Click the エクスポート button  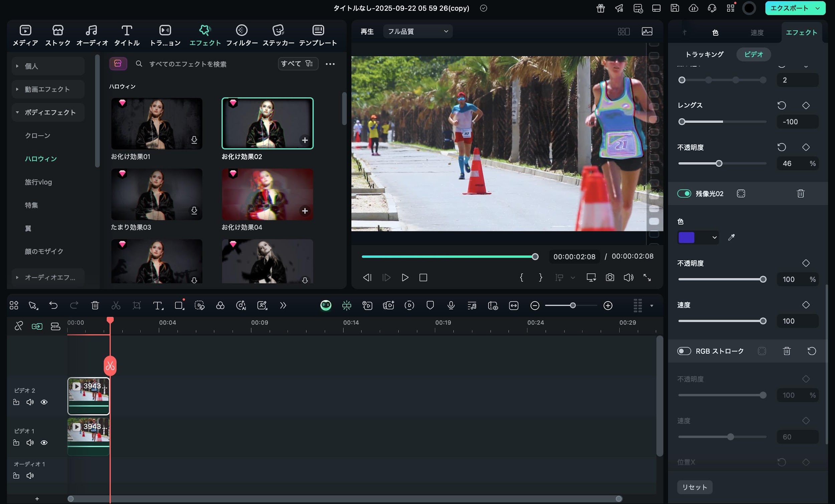point(789,8)
